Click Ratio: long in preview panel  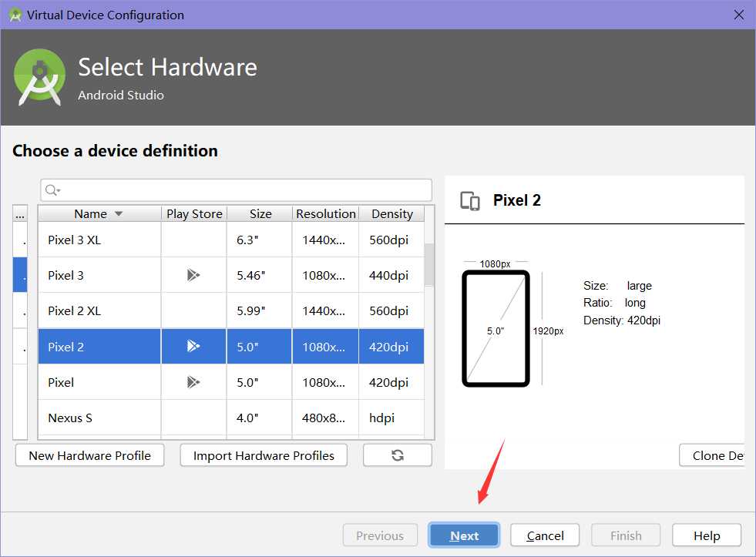(x=614, y=303)
